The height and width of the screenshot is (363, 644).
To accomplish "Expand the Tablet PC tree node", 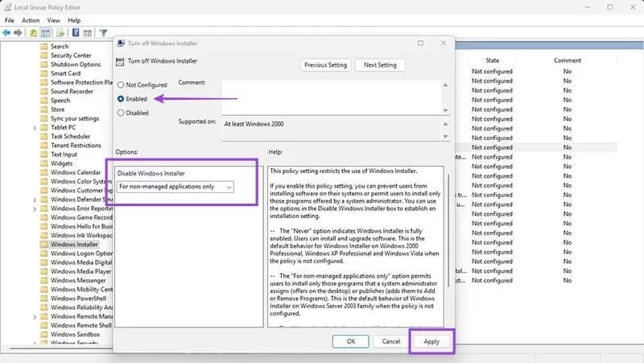I will tap(34, 127).
